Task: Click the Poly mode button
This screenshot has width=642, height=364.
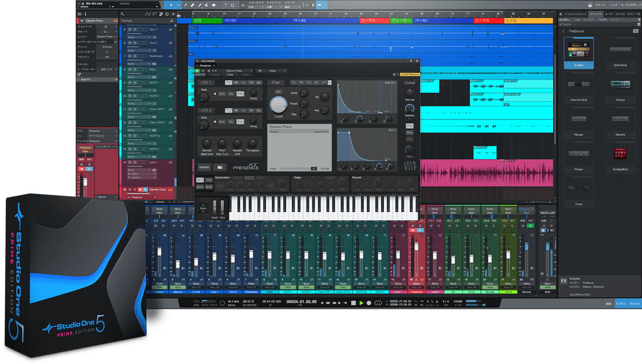Action: (x=409, y=125)
